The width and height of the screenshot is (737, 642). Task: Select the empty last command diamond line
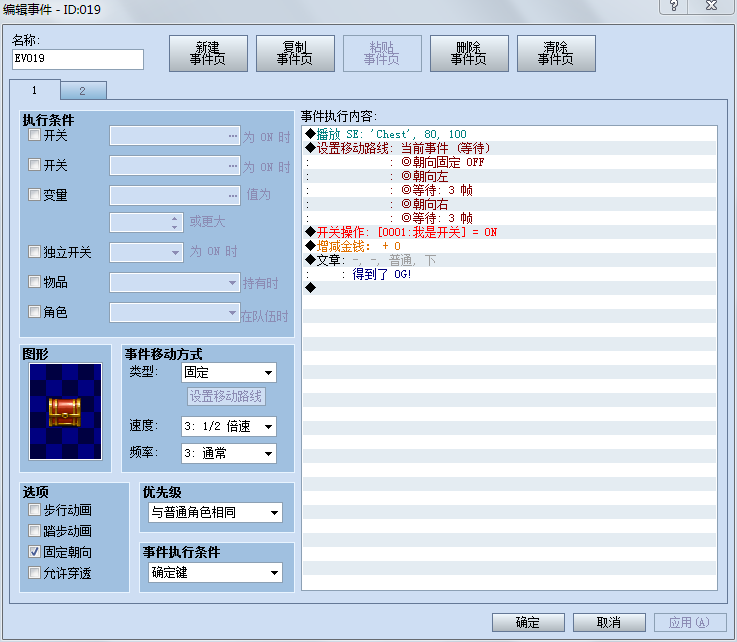(x=510, y=288)
